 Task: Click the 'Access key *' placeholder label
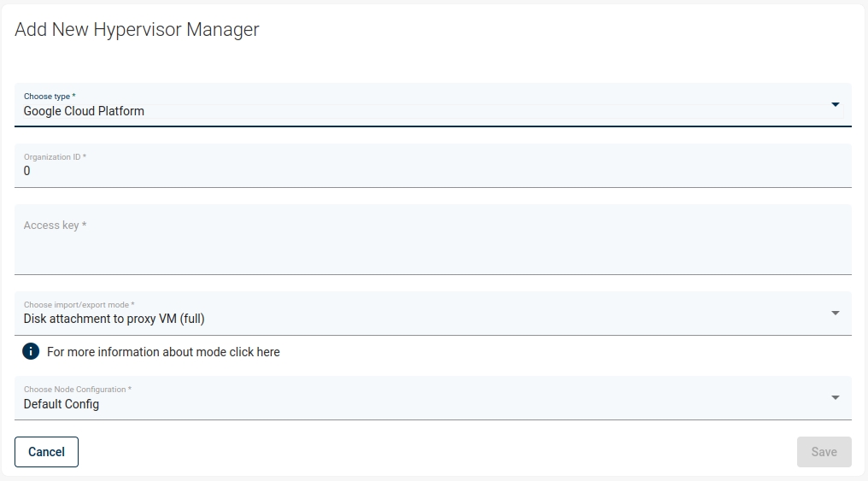click(x=55, y=226)
